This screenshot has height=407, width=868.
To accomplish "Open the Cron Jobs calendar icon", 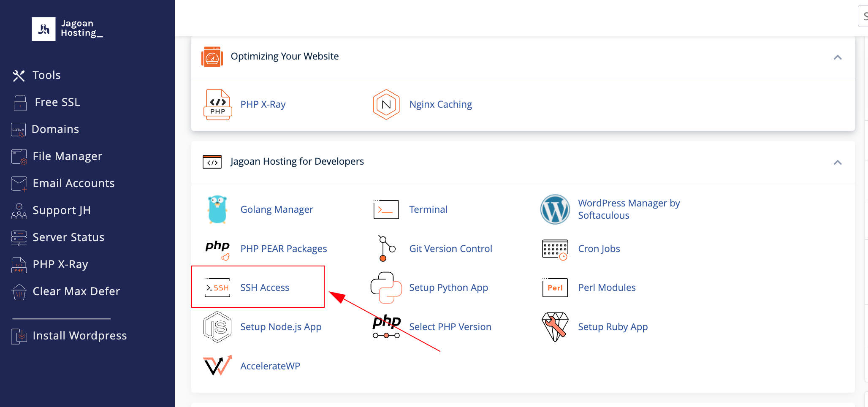I will [x=555, y=249].
